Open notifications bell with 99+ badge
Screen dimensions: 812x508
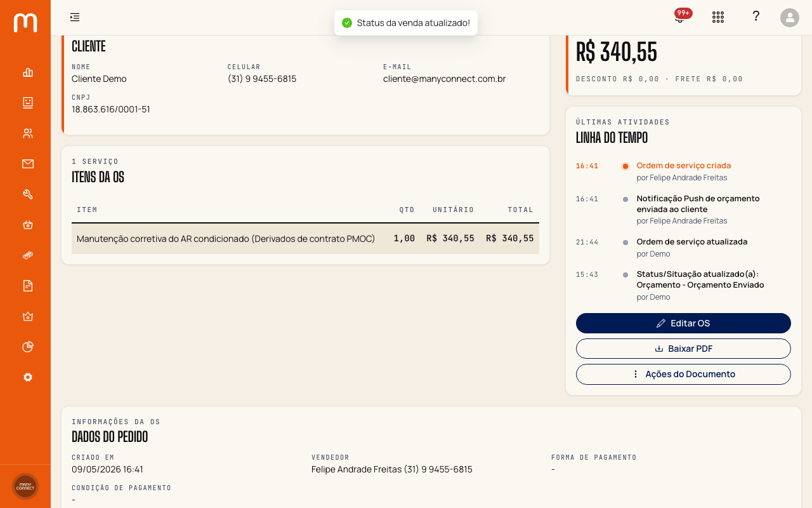(680, 17)
